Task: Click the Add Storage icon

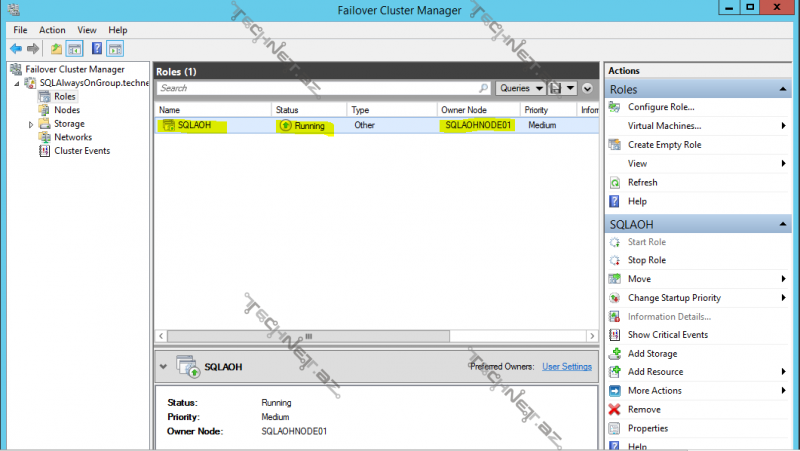Action: (615, 354)
